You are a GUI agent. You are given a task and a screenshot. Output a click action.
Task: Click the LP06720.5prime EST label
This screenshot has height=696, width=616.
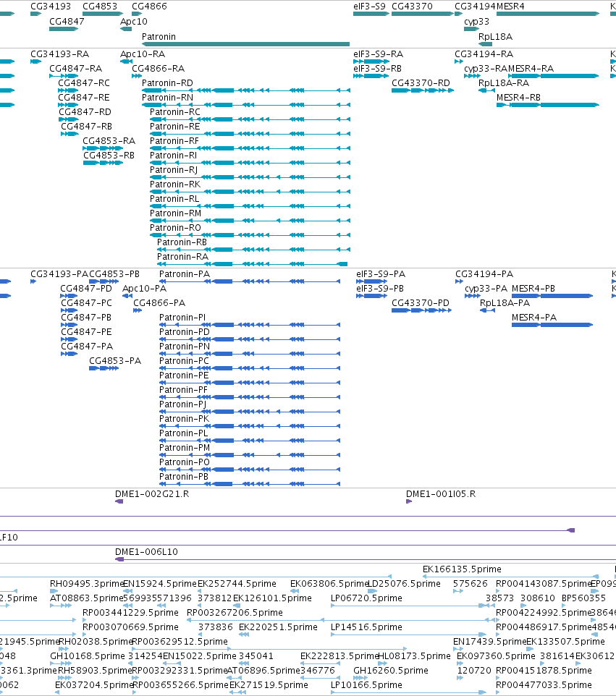click(x=366, y=598)
